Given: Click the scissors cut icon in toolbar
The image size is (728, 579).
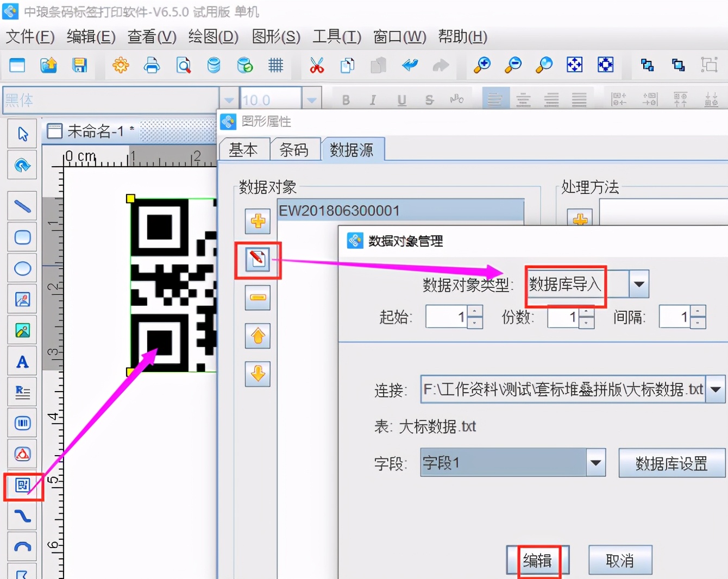Looking at the screenshot, I should click(317, 66).
